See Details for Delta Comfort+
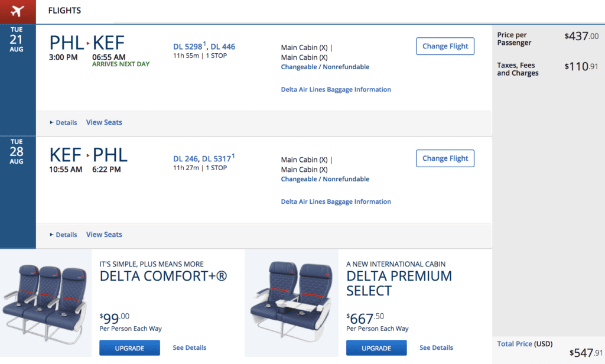Image resolution: width=605 pixels, height=364 pixels. tap(189, 348)
